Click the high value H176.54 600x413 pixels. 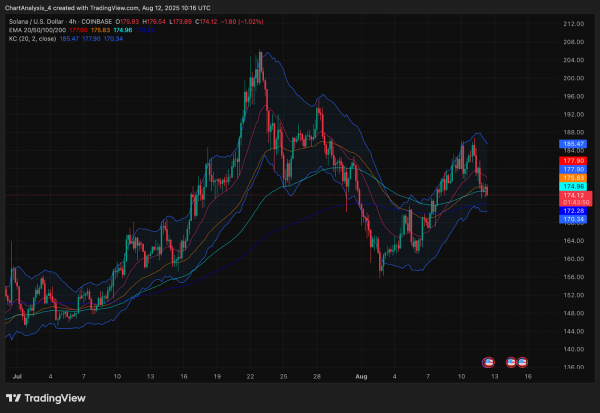154,22
